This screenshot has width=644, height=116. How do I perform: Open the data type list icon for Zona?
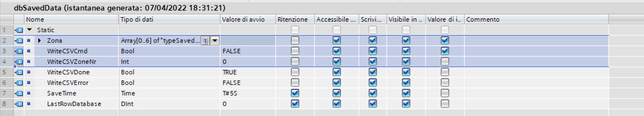pos(205,41)
